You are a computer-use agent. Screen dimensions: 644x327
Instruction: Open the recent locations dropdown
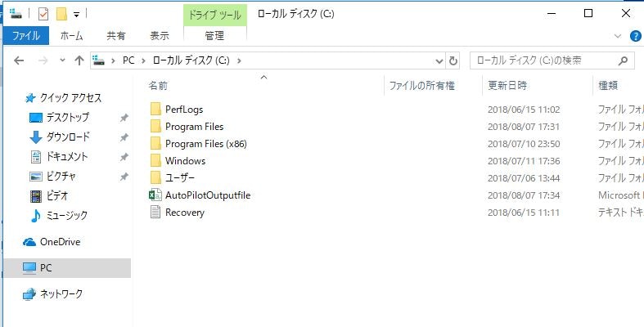point(62,60)
